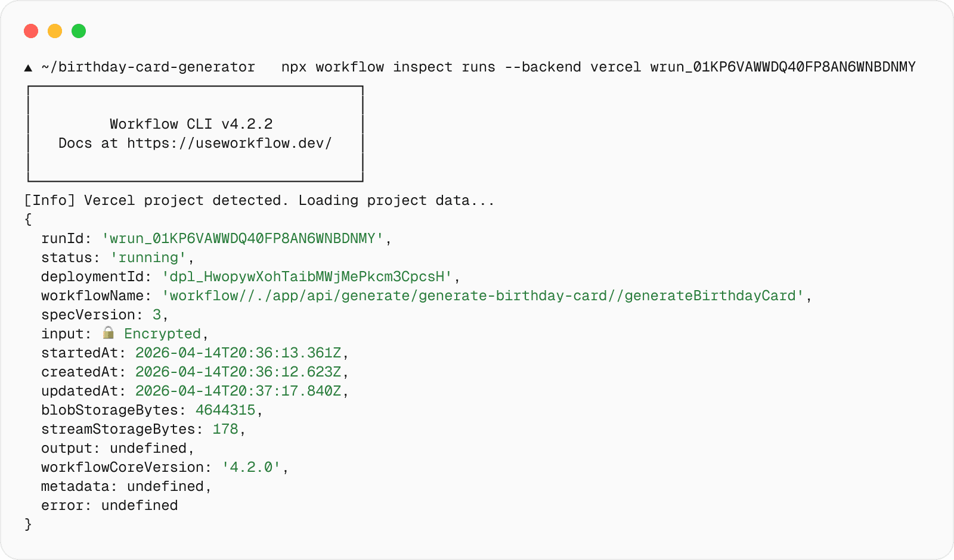The height and width of the screenshot is (560, 954).
Task: Click the yellow minimize window button
Action: click(x=55, y=31)
